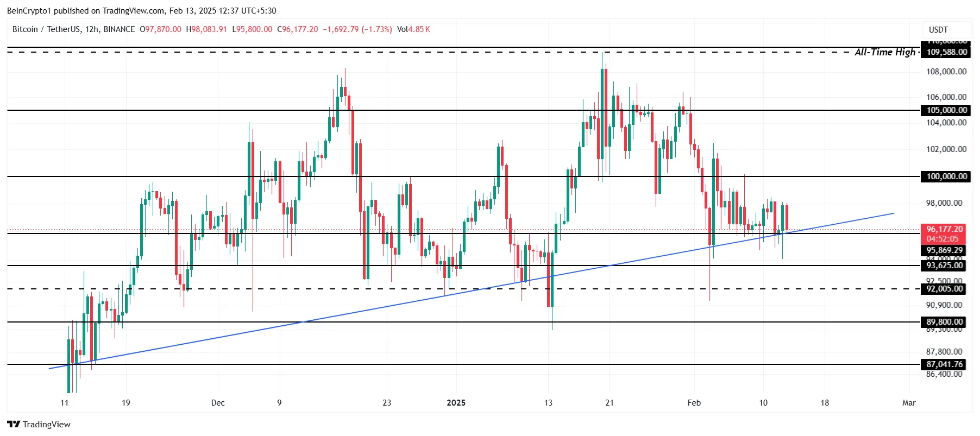This screenshot has height=436, width=980.
Task: Click the Vol 4.85K volume indicator
Action: [413, 29]
